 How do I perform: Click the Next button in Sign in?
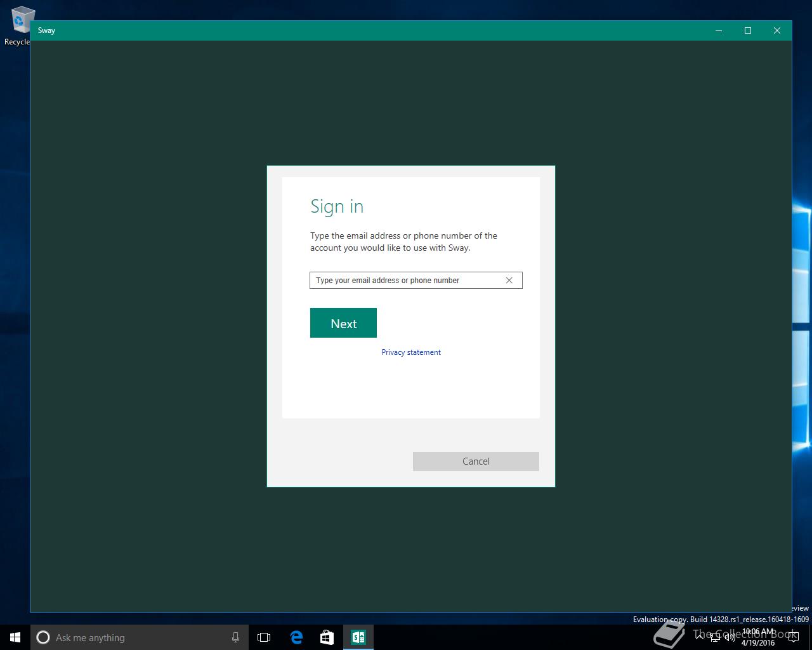click(343, 323)
